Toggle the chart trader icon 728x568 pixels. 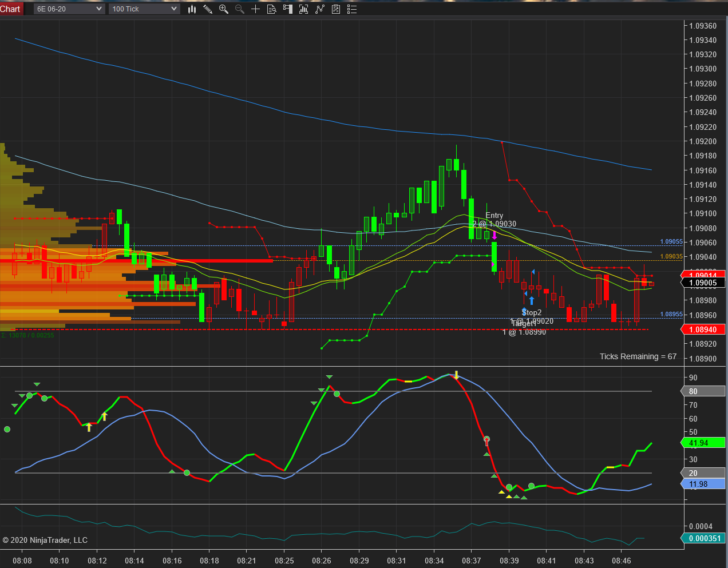288,9
